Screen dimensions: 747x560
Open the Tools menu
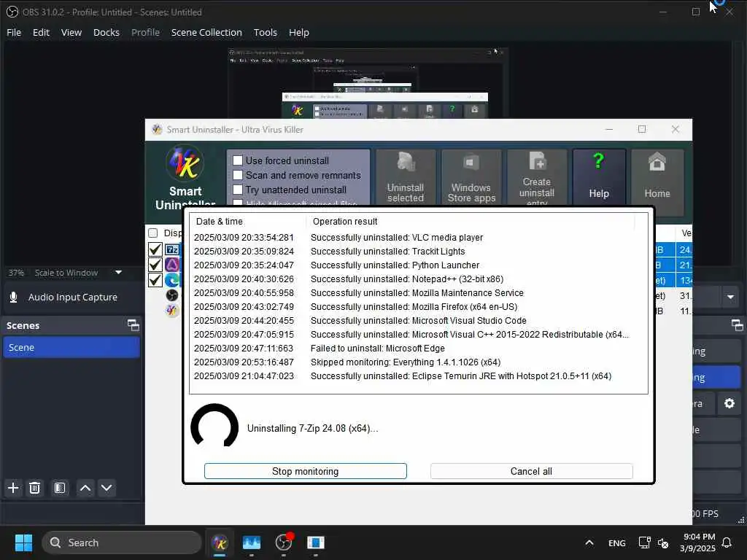(x=266, y=32)
